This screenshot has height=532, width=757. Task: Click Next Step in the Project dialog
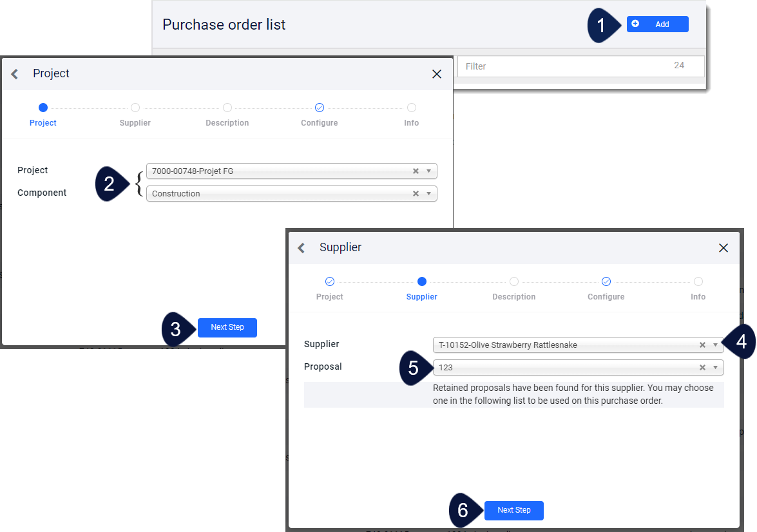[x=227, y=327]
